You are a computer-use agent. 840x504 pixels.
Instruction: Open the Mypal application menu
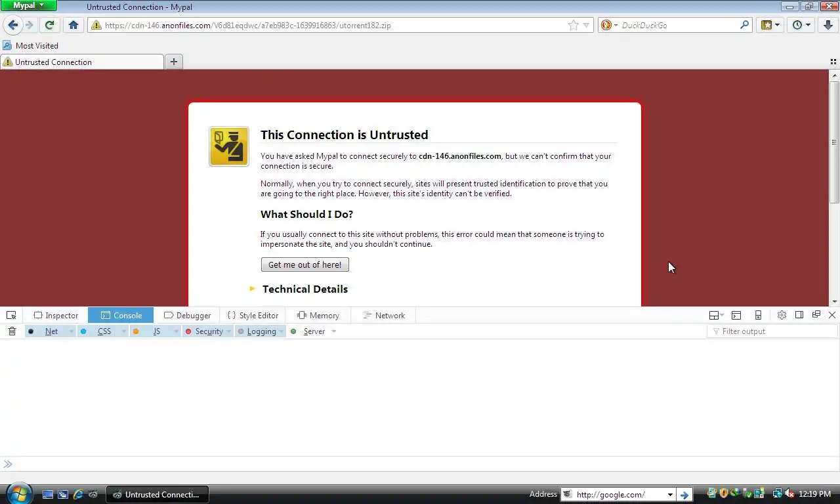(29, 5)
